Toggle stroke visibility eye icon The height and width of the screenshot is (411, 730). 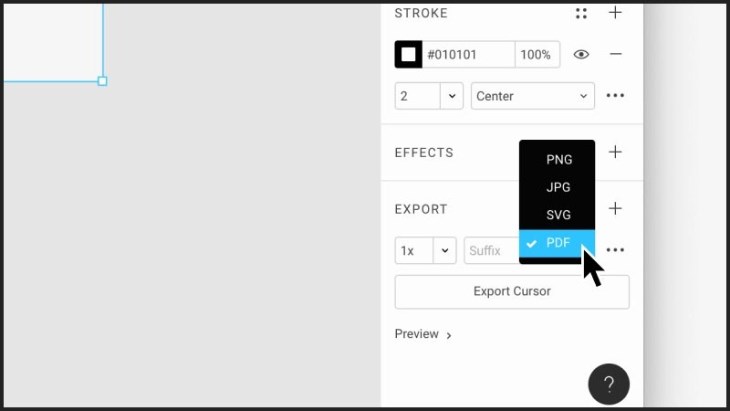(x=581, y=54)
